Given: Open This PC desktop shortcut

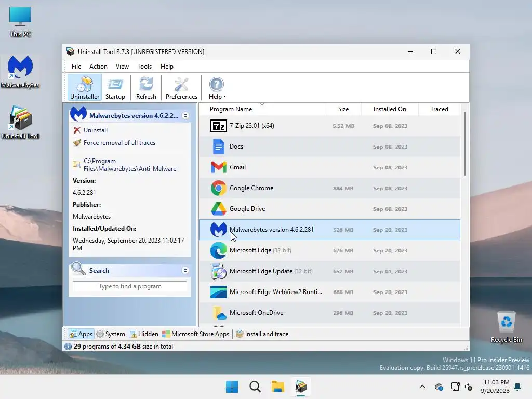Looking at the screenshot, I should (20, 22).
